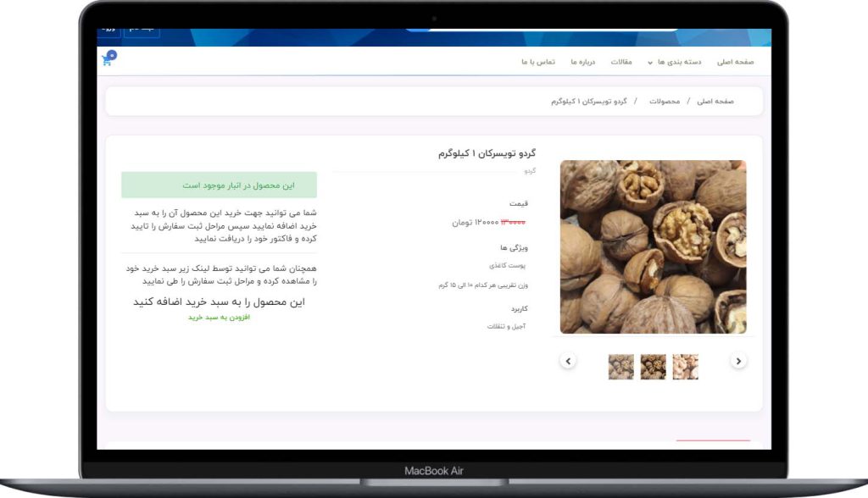This screenshot has height=498, width=868.
Task: Open the تماس با ما page
Action: [537, 62]
